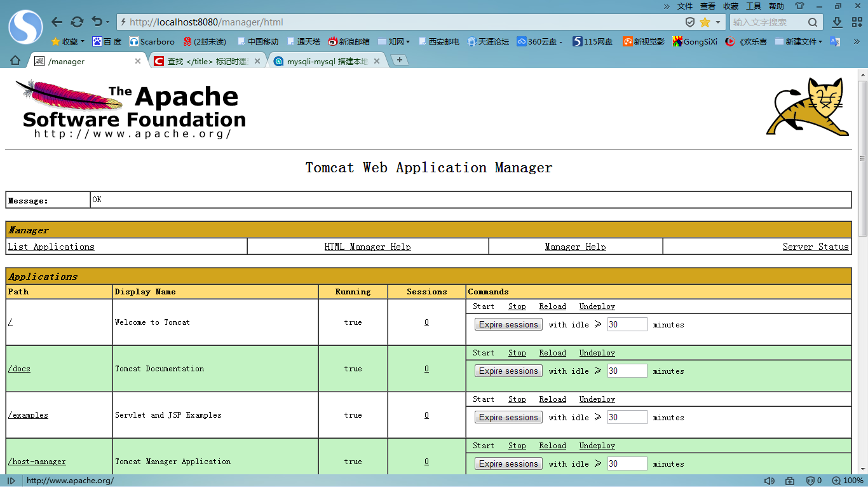
Task: Expand the 新建文件 bookmark folder
Action: pos(798,41)
